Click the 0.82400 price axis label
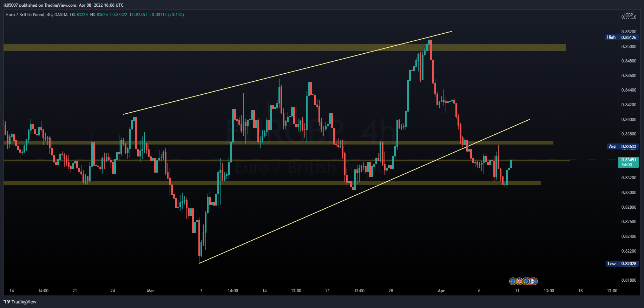 [x=629, y=236]
